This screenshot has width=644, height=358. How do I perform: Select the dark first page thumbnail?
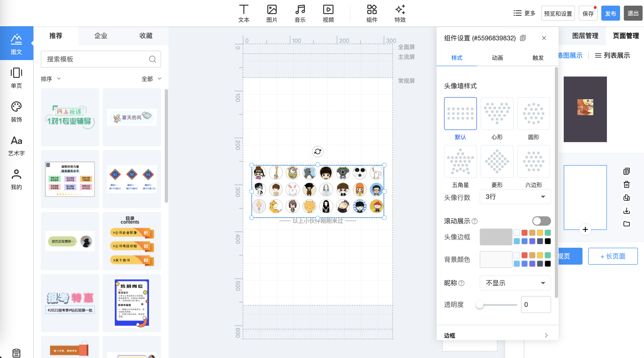(x=585, y=109)
